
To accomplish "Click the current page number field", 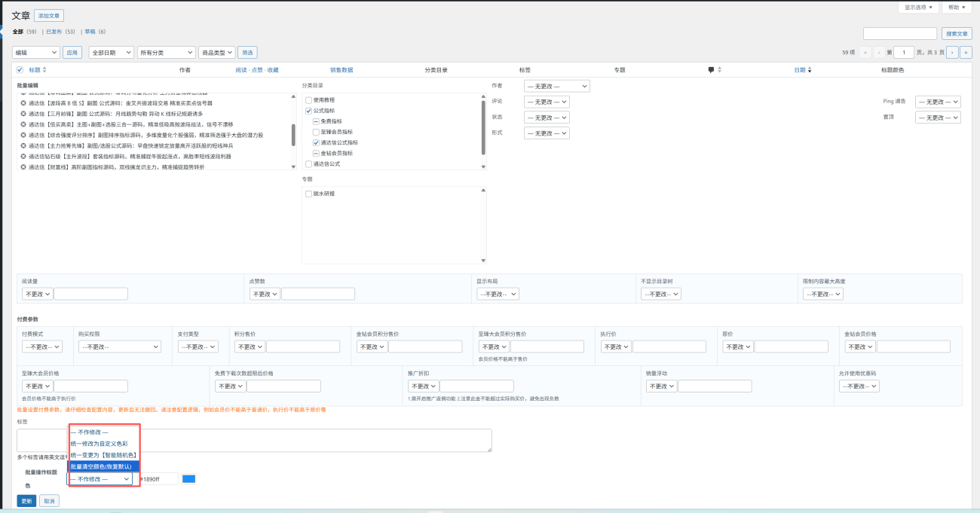I will 903,53.
